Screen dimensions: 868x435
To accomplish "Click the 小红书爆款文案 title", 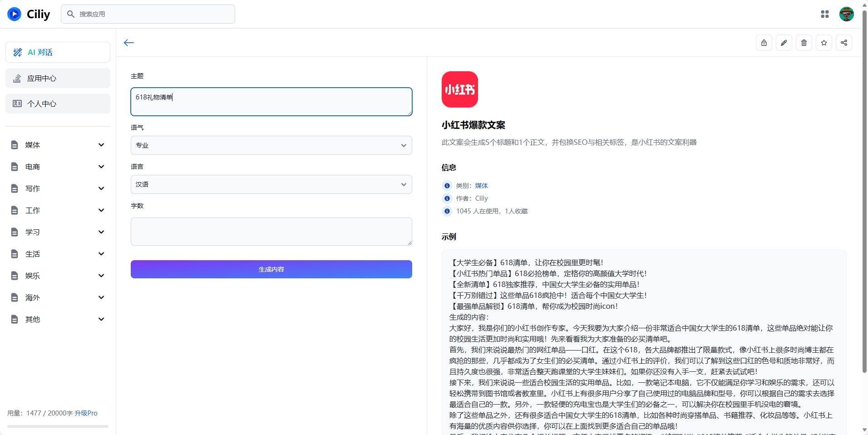I will (473, 125).
